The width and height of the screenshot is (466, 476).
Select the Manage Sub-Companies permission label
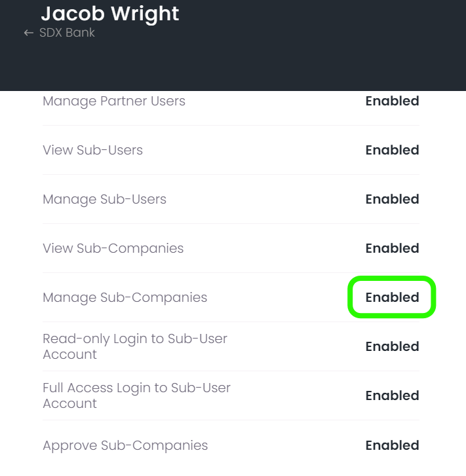coord(125,297)
